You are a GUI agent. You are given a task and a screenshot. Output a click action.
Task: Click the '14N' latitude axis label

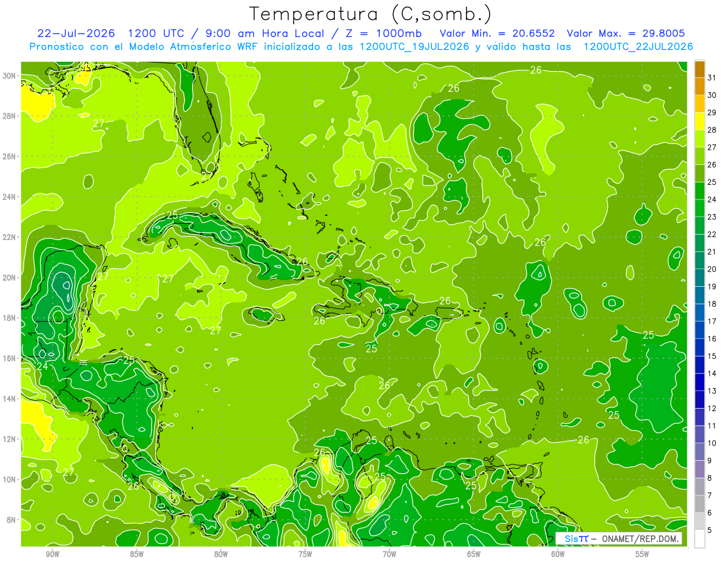tap(10, 399)
